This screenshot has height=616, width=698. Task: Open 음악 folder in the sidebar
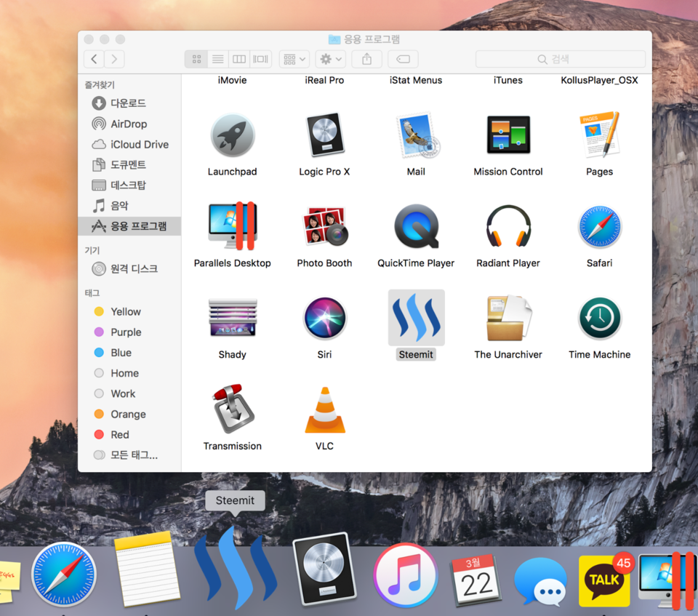pos(129,205)
